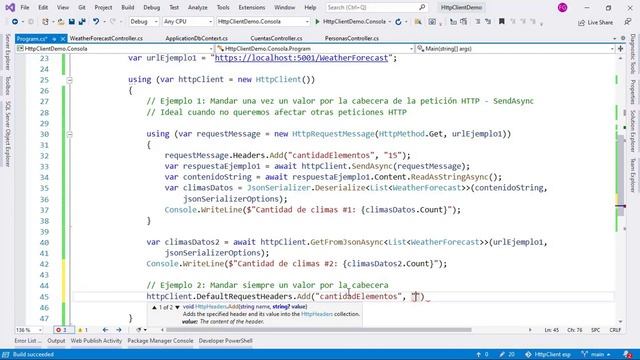Click the Save All icon
Screen dimensions: 640x360
(x=82, y=22)
